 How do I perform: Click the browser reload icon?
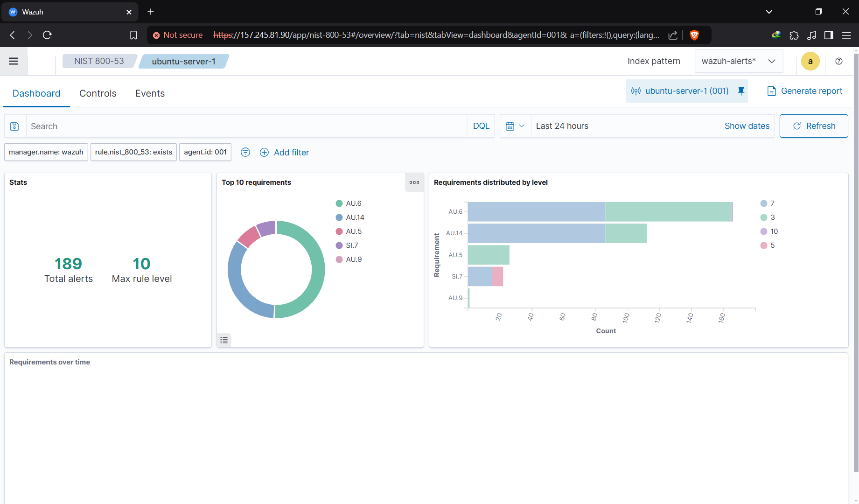pyautogui.click(x=47, y=35)
